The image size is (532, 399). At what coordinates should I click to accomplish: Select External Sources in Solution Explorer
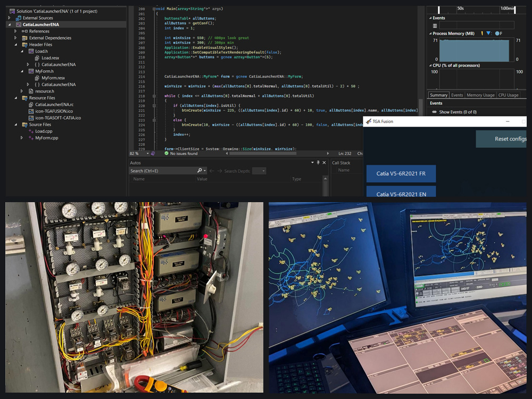[x=38, y=18]
